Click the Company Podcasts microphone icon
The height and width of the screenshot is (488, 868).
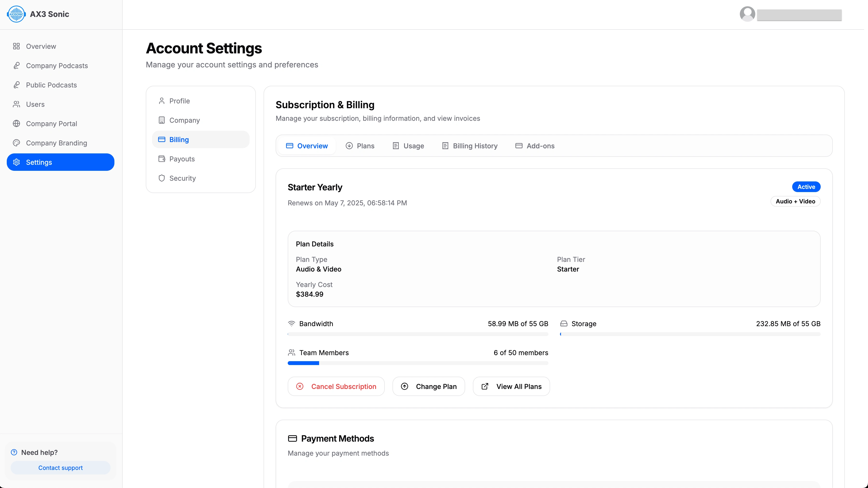(16, 65)
